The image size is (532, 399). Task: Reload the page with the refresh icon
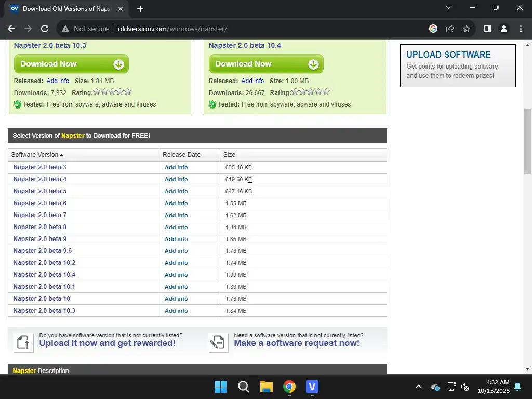coord(45,29)
